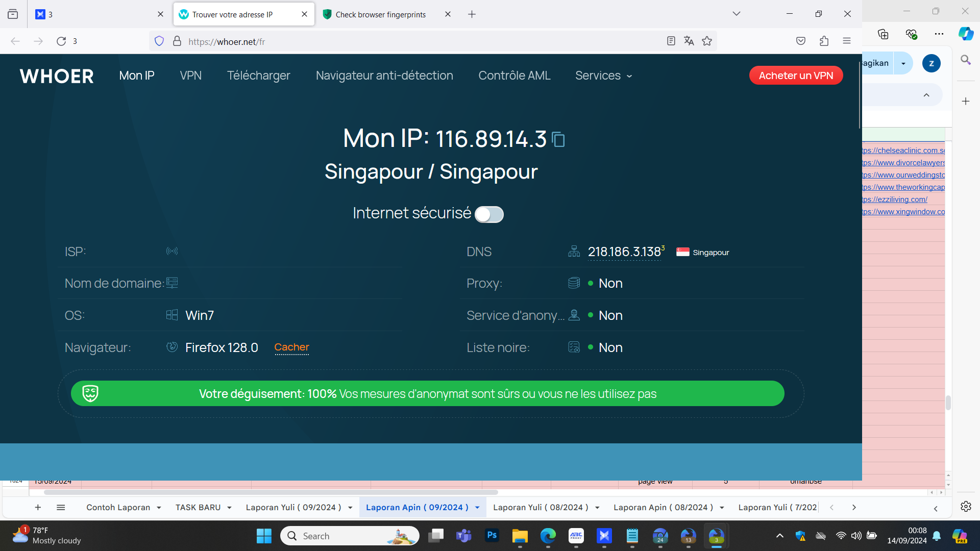
Task: Click the site security padlock icon
Action: [177, 41]
